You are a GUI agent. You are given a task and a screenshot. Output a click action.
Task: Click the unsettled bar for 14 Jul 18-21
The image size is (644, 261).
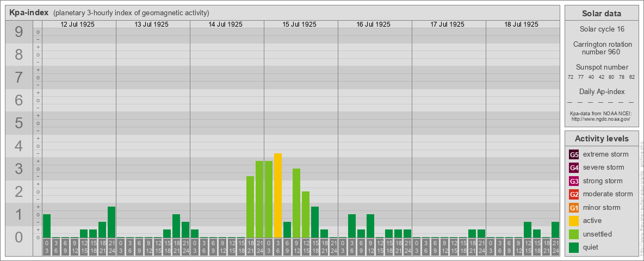250,207
